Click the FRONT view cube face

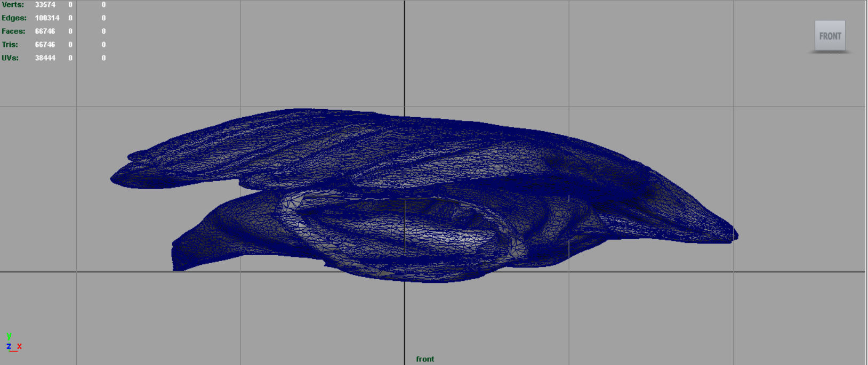tap(830, 36)
